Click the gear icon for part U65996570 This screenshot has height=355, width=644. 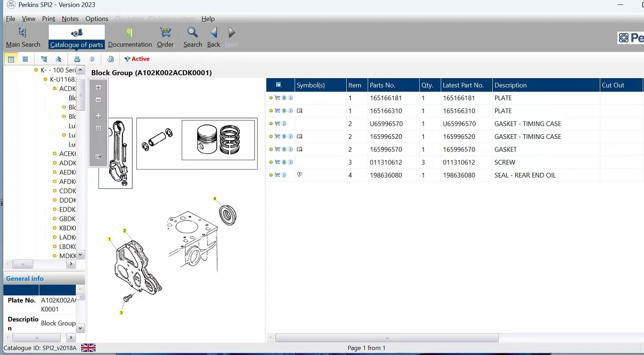(271, 124)
